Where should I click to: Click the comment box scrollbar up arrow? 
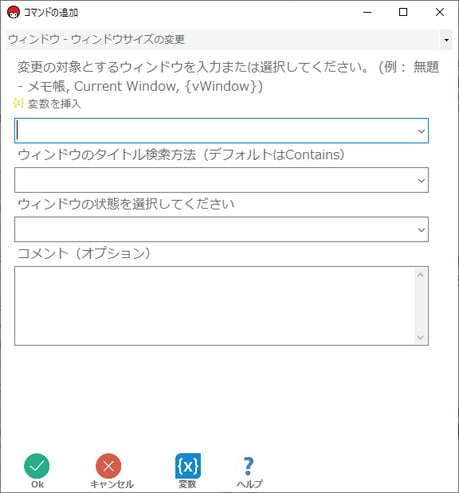[x=420, y=275]
